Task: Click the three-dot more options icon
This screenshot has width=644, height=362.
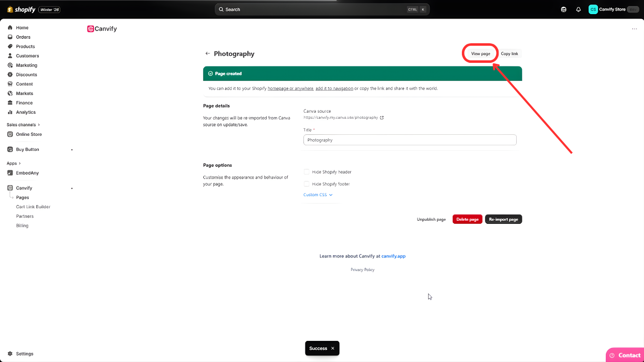Action: click(x=634, y=29)
